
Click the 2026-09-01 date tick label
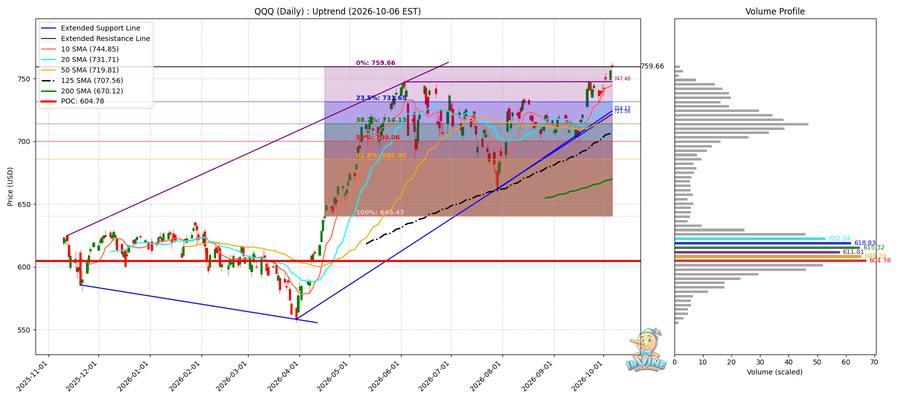pos(540,376)
